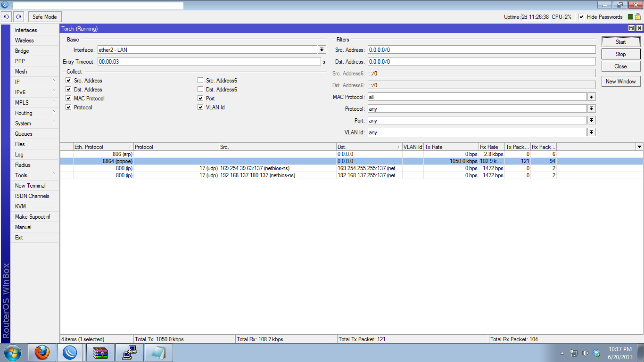Open the Log menu item
644x362 pixels.
click(x=35, y=155)
